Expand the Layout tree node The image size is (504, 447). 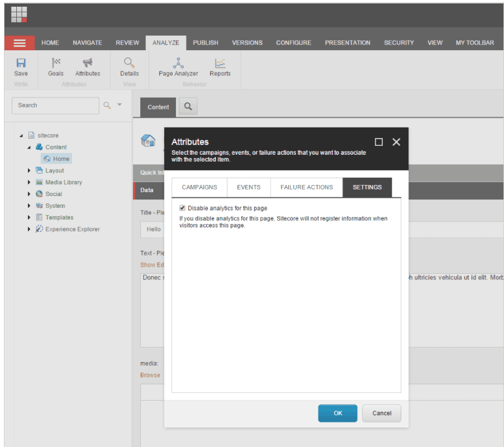29,171
